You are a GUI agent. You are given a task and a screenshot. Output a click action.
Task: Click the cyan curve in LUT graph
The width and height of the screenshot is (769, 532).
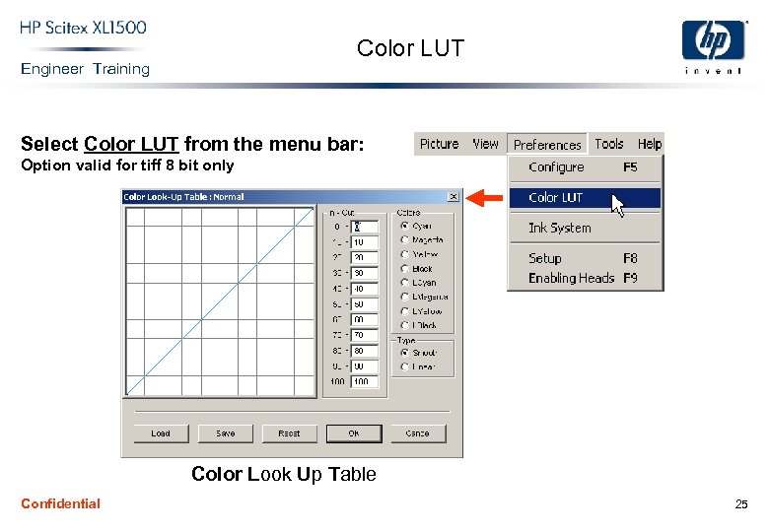220,301
